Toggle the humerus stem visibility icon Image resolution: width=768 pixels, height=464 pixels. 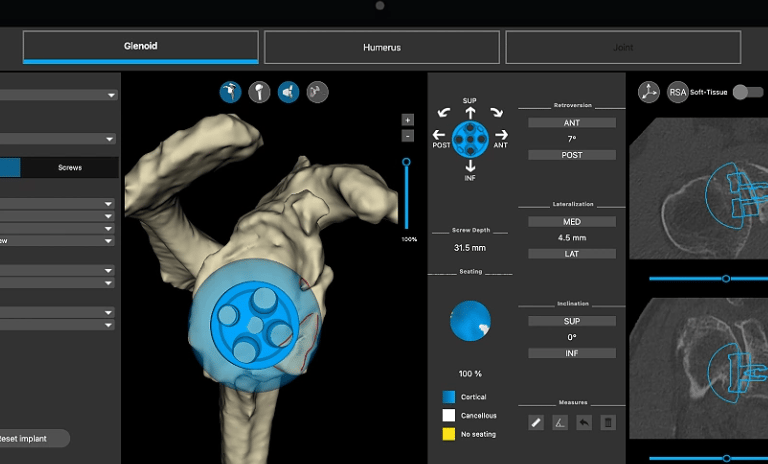tap(259, 92)
